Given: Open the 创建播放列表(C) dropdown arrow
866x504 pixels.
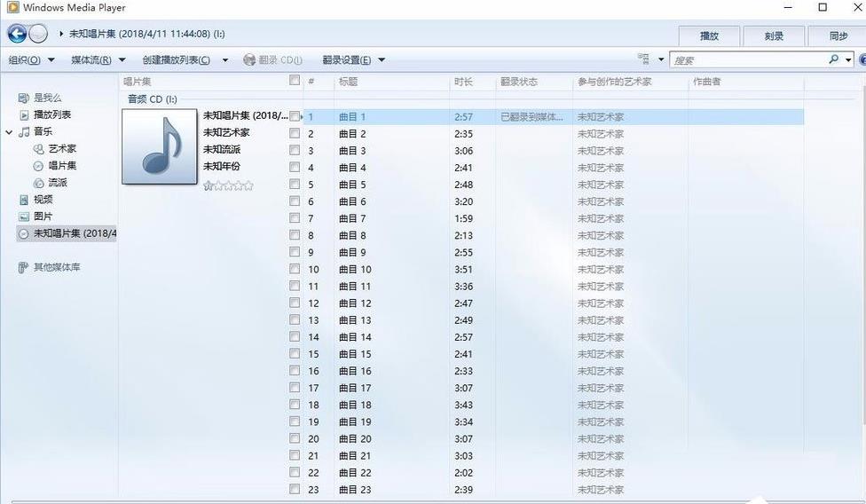Looking at the screenshot, I should (225, 59).
